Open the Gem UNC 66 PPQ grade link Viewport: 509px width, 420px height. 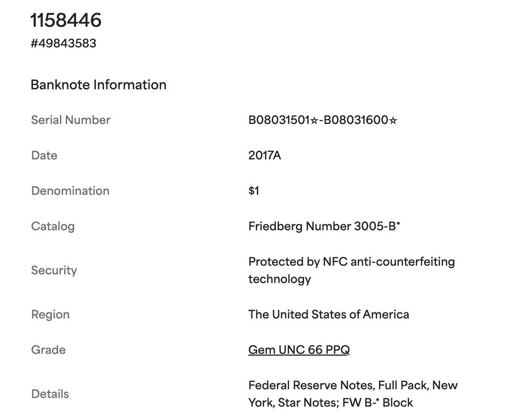[299, 350]
